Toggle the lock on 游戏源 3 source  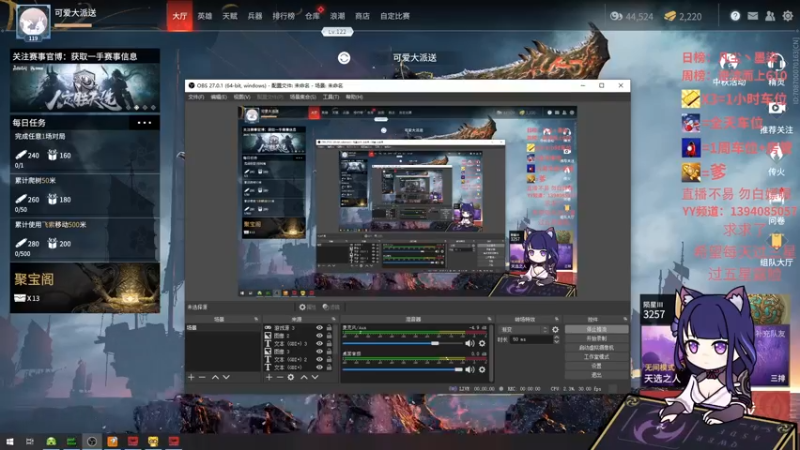click(x=329, y=328)
